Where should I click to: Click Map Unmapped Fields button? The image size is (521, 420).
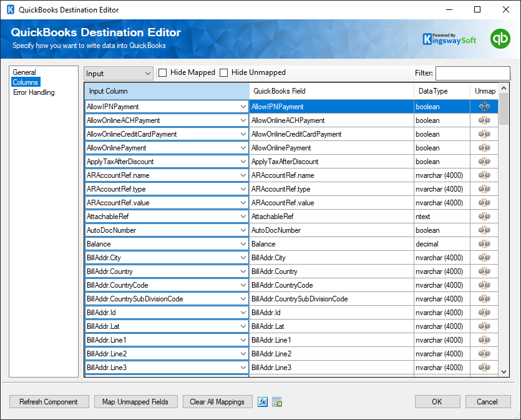135,402
